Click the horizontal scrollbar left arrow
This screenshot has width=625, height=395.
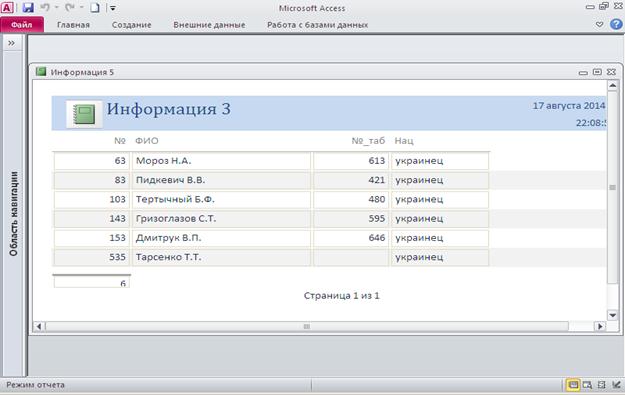[39, 326]
